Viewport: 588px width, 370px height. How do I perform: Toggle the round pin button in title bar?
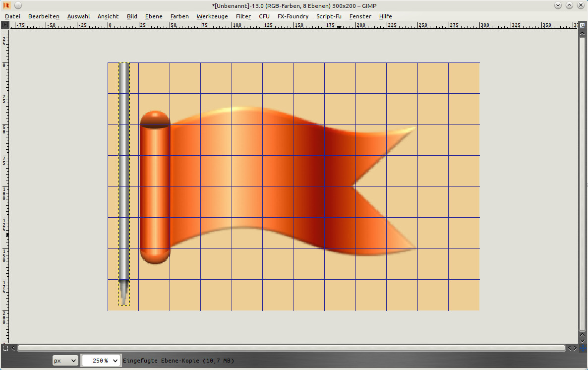[x=17, y=5]
